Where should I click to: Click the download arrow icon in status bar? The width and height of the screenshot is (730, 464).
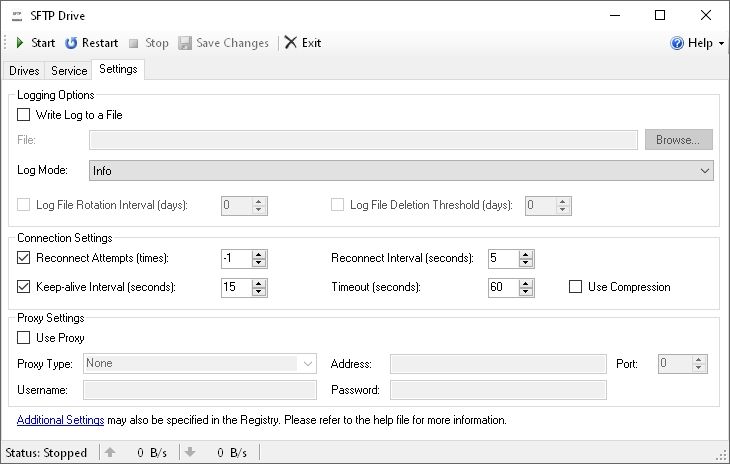point(190,452)
